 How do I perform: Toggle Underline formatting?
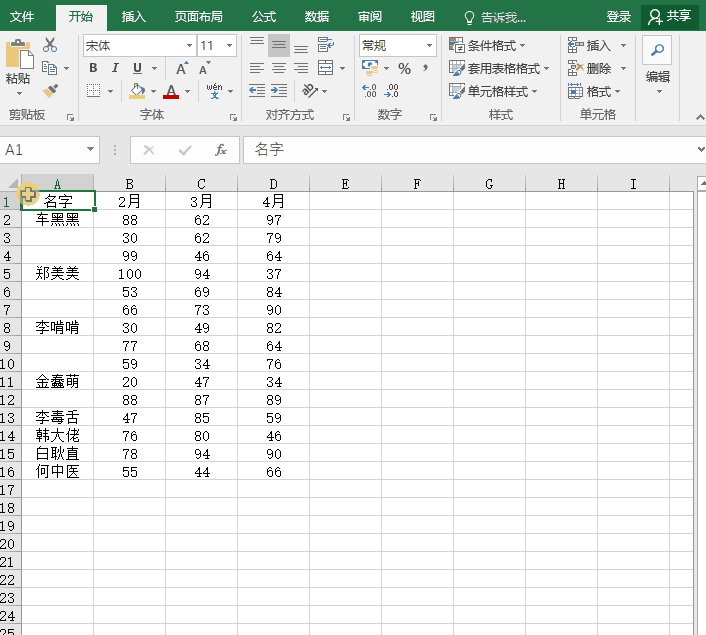point(137,68)
